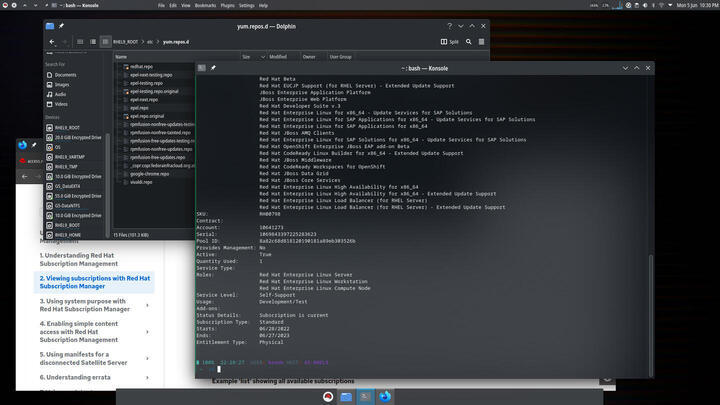The image size is (720, 405).
Task: Select epel.repo.original file
Action: [147, 116]
